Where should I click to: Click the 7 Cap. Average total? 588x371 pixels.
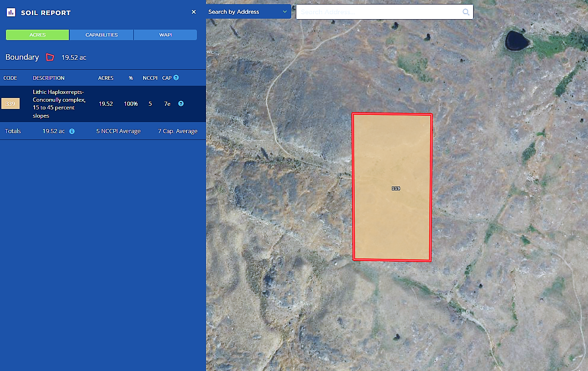pos(178,131)
